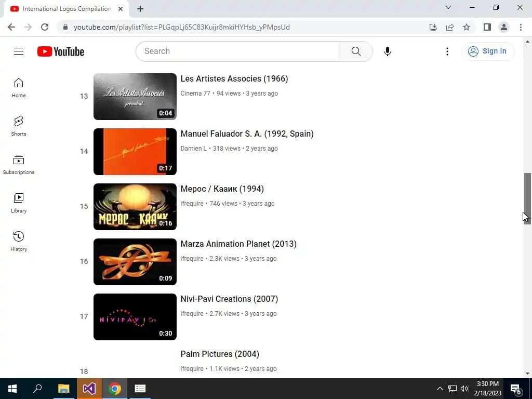Open Nivi-Pavi Creations (2007) title
Image resolution: width=532 pixels, height=399 pixels.
229,299
